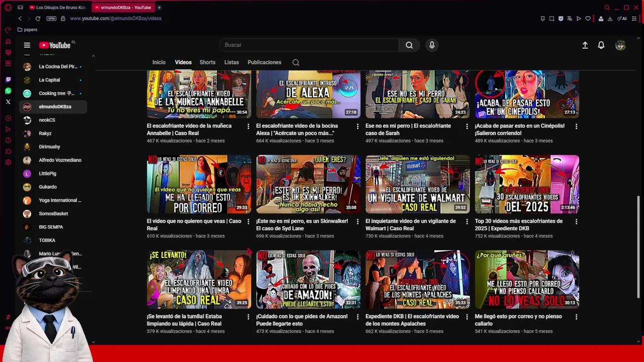
Task: Play the vigilante de Walmart thumbnail
Action: coord(418,184)
